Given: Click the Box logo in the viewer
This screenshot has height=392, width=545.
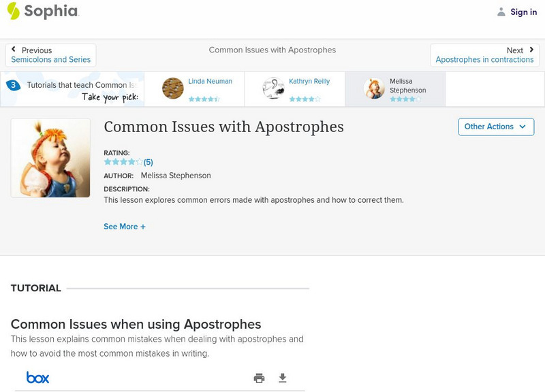Looking at the screenshot, I should 37,378.
